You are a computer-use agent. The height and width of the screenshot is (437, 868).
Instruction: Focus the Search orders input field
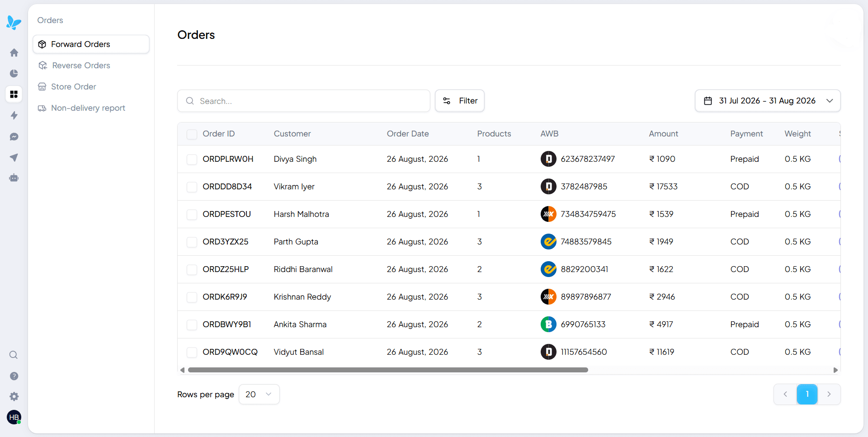(x=304, y=101)
